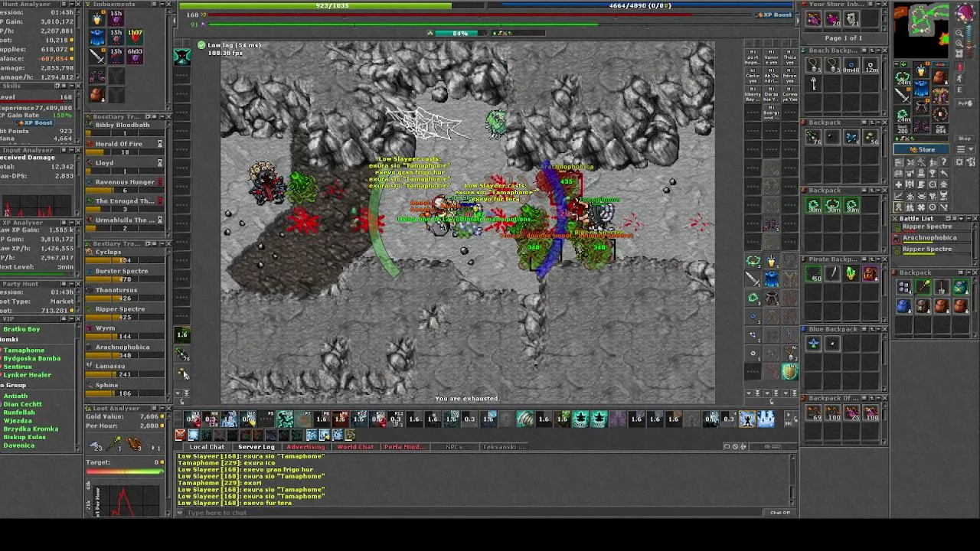
Task: Select the blue star item in Blue Backpack
Action: click(813, 344)
